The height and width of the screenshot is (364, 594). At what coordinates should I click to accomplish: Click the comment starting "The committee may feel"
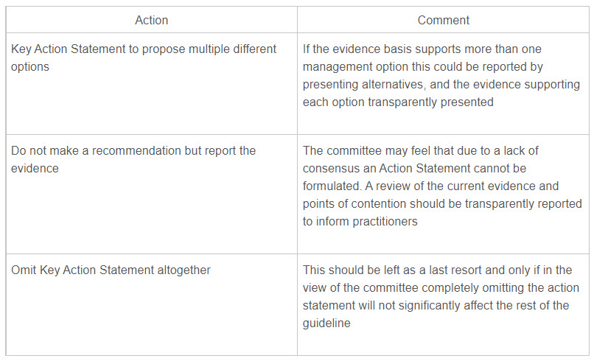point(441,186)
